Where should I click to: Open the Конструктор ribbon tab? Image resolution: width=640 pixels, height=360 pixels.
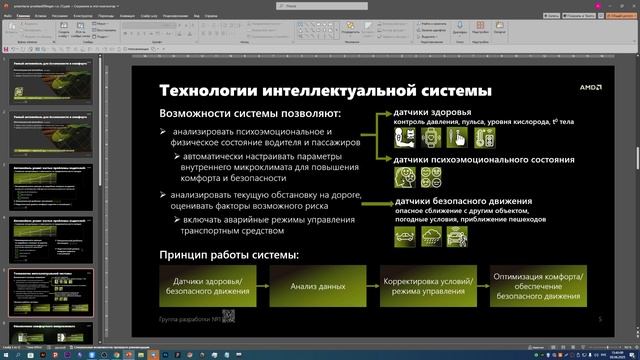point(82,16)
